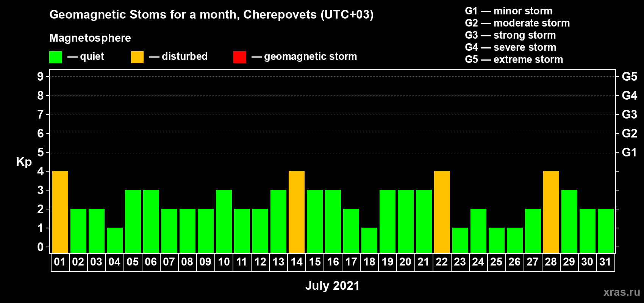Click date label 27 on the axis

click(x=533, y=262)
